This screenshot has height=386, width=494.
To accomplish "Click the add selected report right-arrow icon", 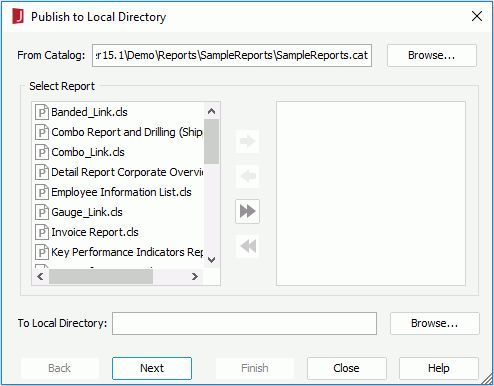I will pos(247,141).
